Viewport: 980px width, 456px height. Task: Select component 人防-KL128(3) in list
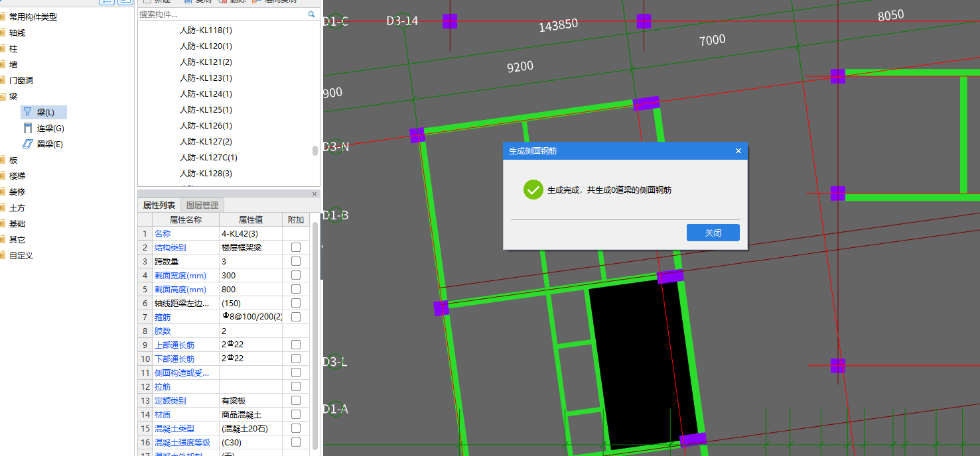[206, 174]
